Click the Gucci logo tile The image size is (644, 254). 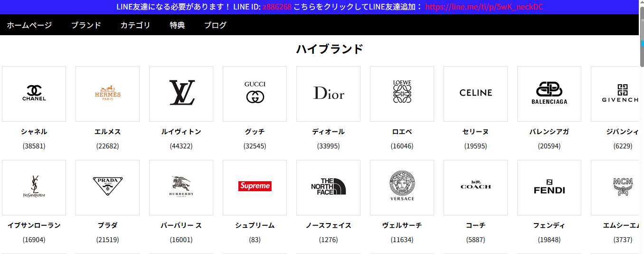(x=255, y=94)
